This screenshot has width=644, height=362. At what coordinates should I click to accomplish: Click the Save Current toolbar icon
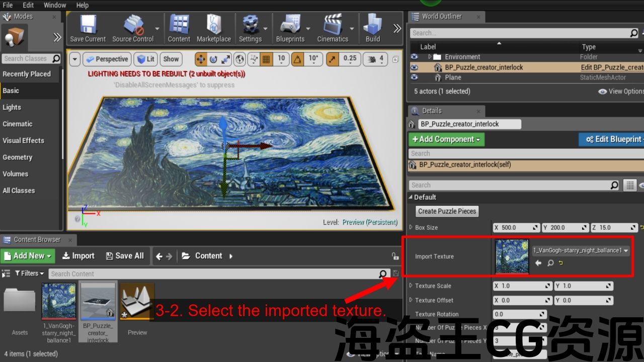88,29
